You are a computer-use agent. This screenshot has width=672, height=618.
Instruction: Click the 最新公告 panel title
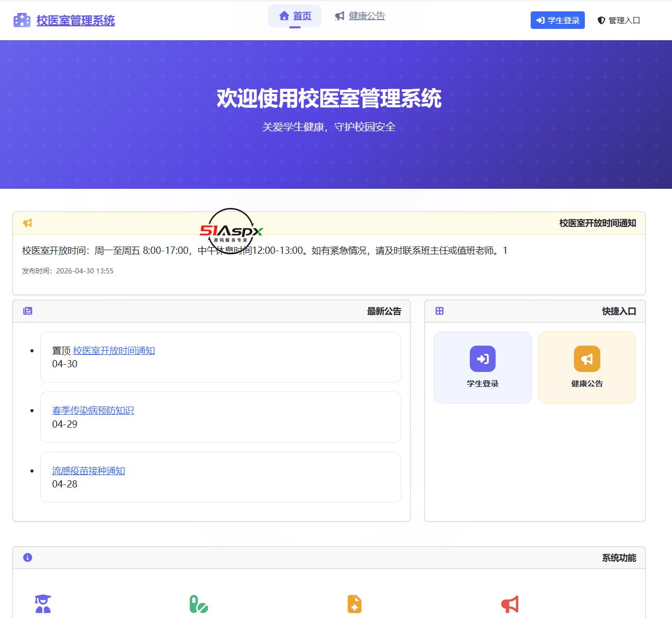384,311
